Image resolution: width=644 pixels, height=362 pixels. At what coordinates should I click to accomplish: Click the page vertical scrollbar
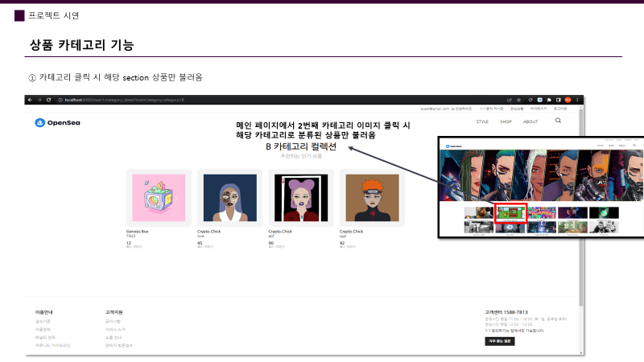pyautogui.click(x=580, y=208)
